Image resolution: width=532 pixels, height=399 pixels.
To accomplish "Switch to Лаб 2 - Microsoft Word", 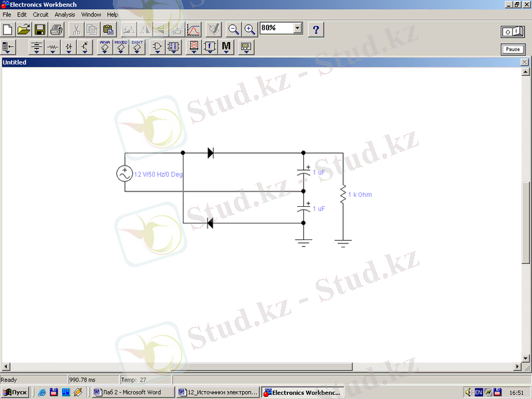I will point(132,392).
